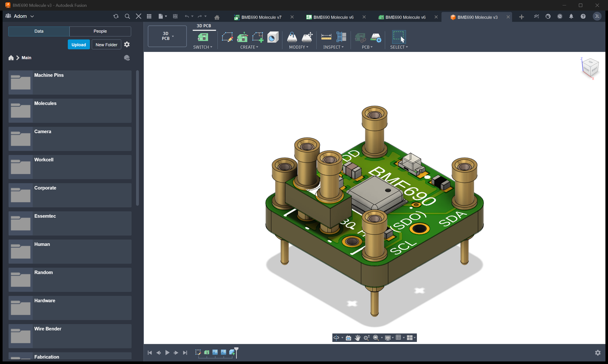608x364 pixels.
Task: Refresh the data panel
Action: coord(116,16)
